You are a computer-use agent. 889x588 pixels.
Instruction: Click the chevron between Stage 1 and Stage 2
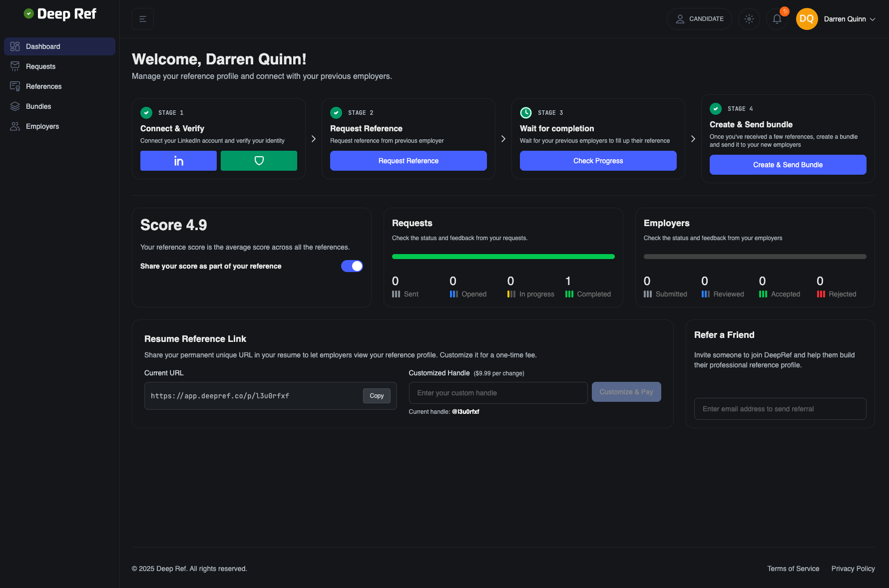313,139
